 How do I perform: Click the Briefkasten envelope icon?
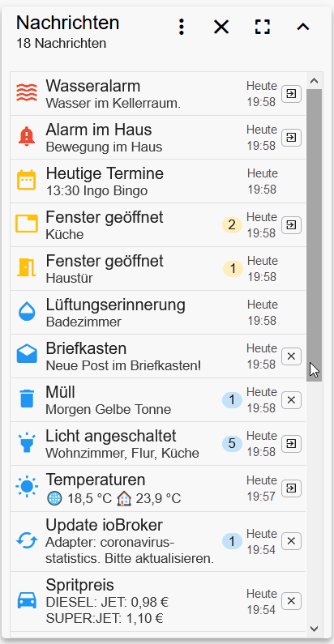click(27, 356)
